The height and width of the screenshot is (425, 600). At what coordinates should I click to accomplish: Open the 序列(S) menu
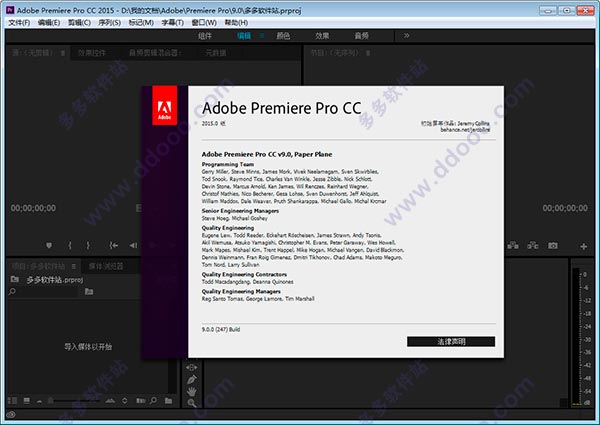point(109,23)
